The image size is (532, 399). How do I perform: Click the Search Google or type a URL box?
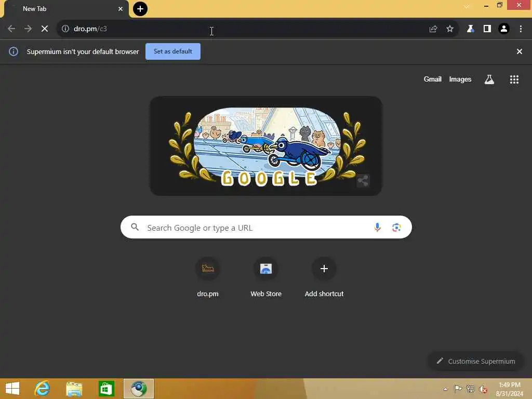point(266,228)
